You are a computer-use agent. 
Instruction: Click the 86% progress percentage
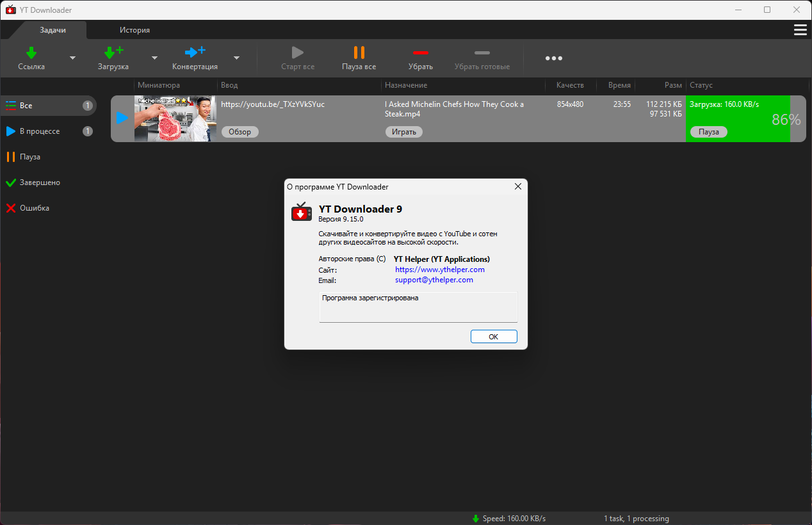(786, 120)
